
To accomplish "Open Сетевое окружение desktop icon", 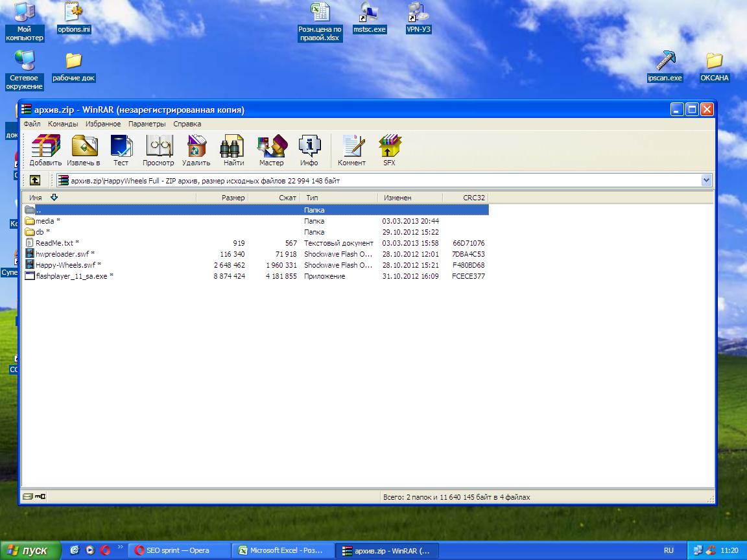I will (24, 71).
